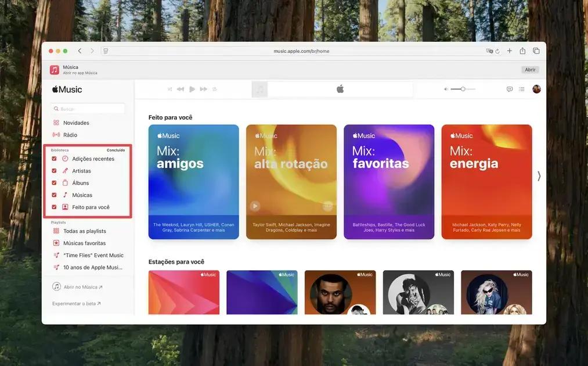
Task: Click the translate icon in address bar
Action: click(489, 51)
